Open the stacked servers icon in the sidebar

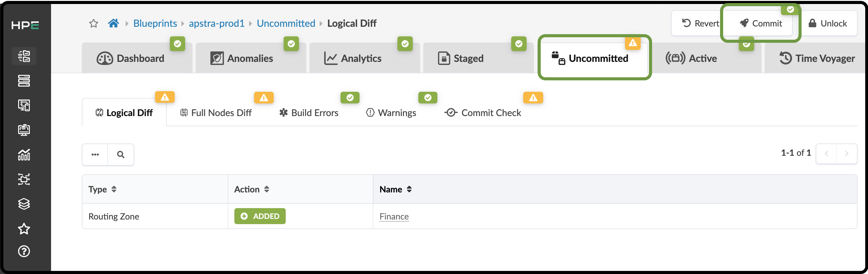[24, 81]
